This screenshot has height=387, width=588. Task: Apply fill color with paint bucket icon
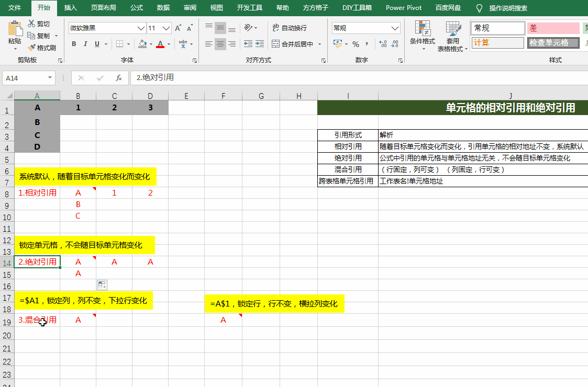pyautogui.click(x=142, y=44)
